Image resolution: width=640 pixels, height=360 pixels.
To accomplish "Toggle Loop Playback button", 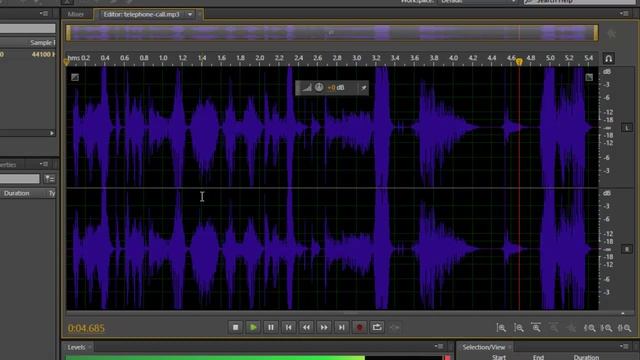I will click(377, 327).
